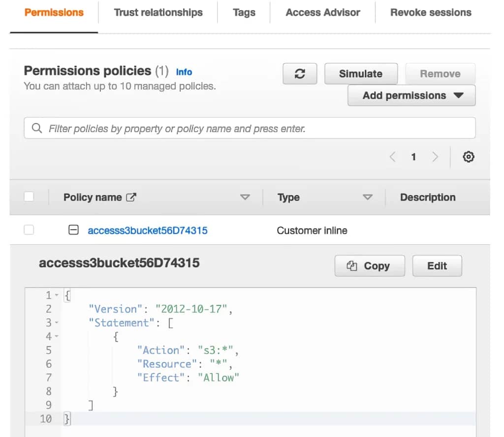Click the "Effect": "Allow" line
The height and width of the screenshot is (437, 504).
click(188, 377)
